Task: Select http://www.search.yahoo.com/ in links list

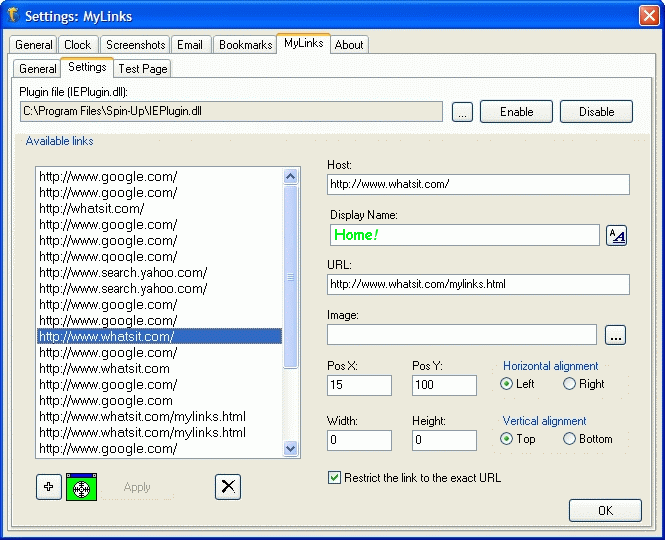Action: (123, 273)
